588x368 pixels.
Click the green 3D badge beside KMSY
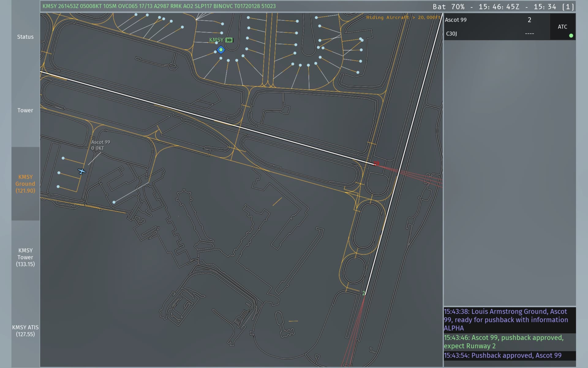point(229,40)
